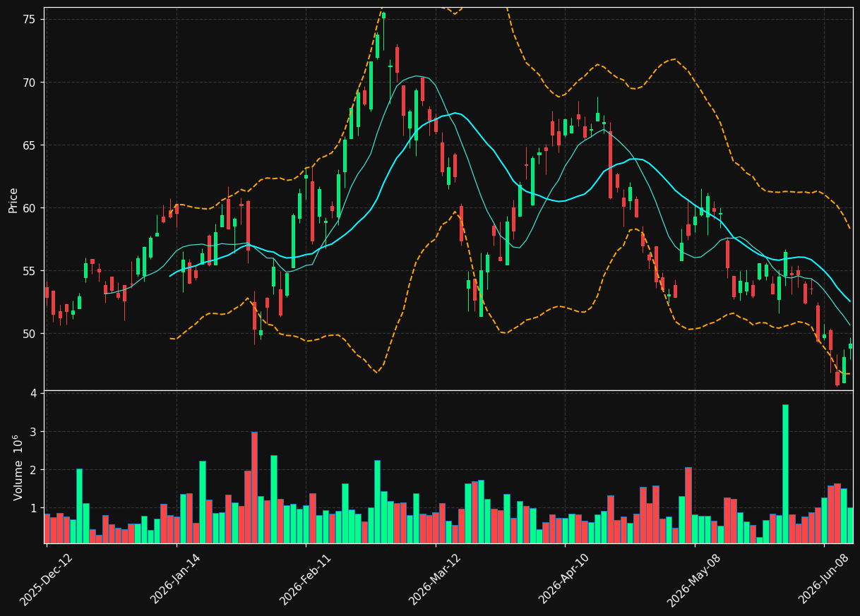Select the 55 price axis tick label
The image size is (860, 616).
(30, 271)
